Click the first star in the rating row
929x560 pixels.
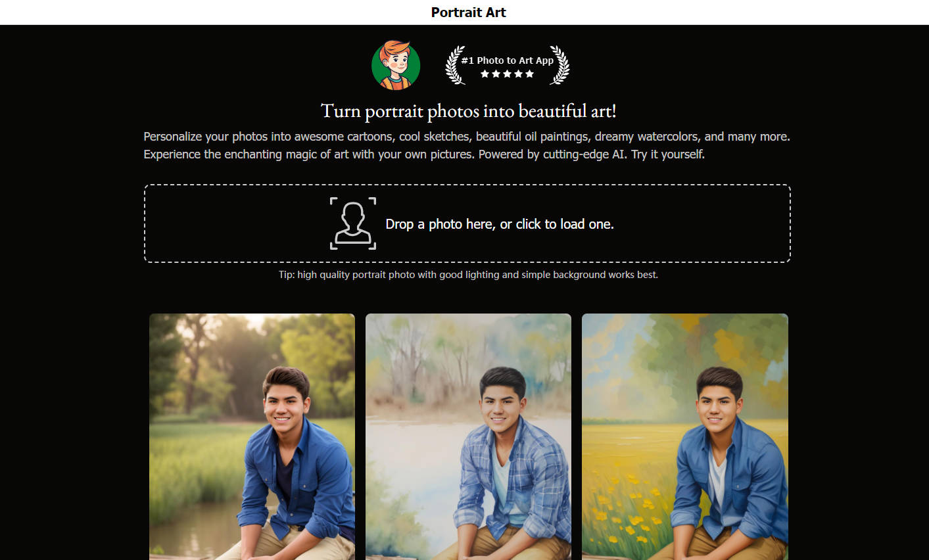click(485, 74)
